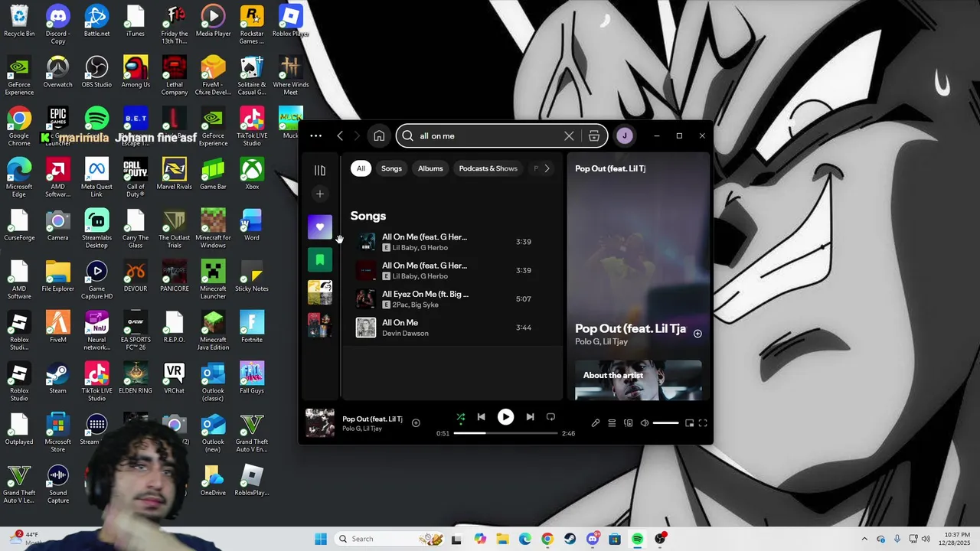Open the Devin Dawson artist link
Screen dimensions: 980x551
click(x=405, y=334)
